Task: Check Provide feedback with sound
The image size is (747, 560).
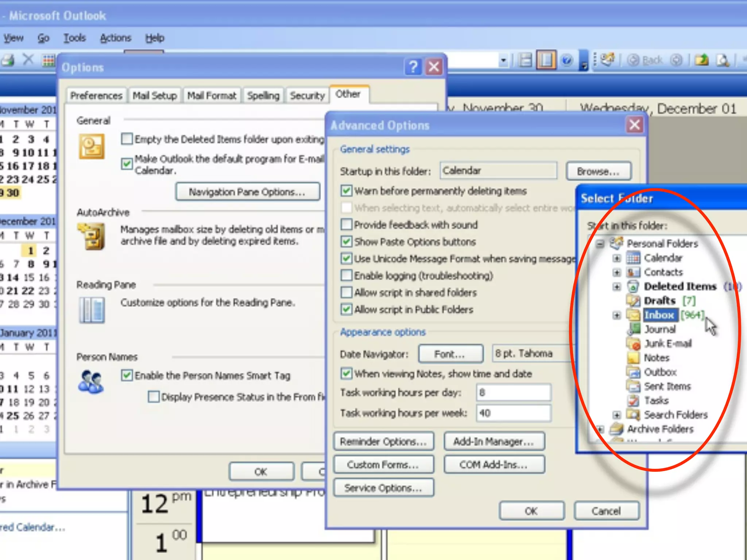Action: pyautogui.click(x=346, y=225)
